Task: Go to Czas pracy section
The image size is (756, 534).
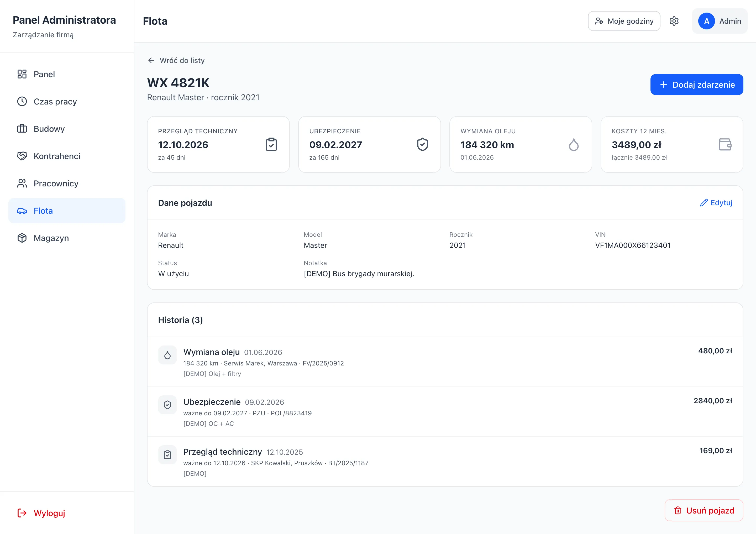Action: [x=67, y=101]
